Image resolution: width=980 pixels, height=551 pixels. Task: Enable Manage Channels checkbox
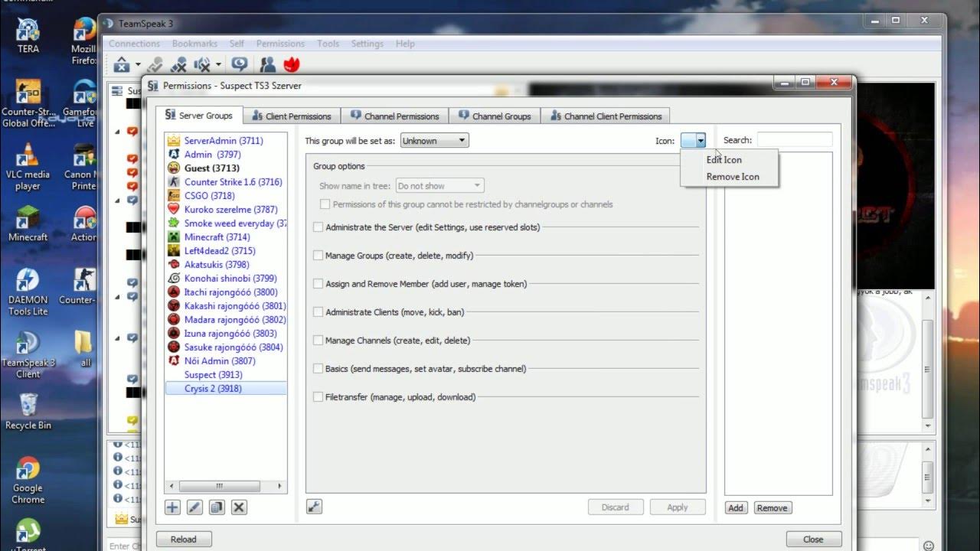point(318,341)
